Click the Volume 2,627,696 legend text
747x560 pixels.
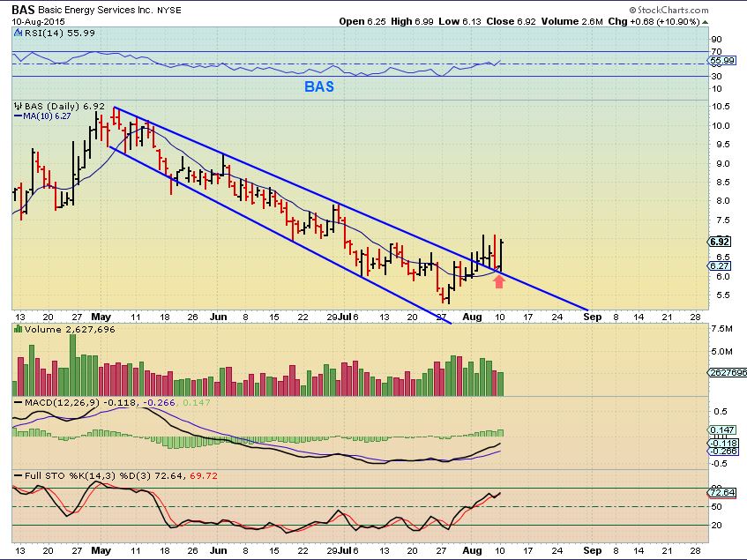coord(70,329)
